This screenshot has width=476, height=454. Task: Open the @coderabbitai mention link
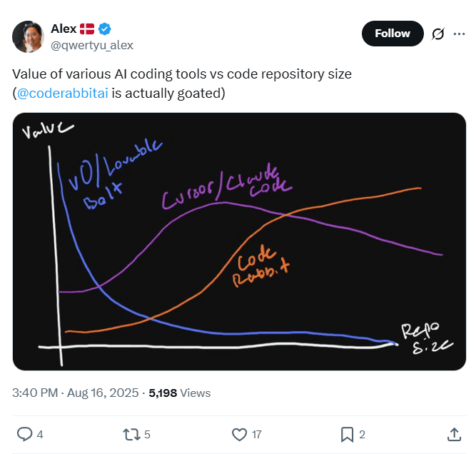click(x=63, y=93)
